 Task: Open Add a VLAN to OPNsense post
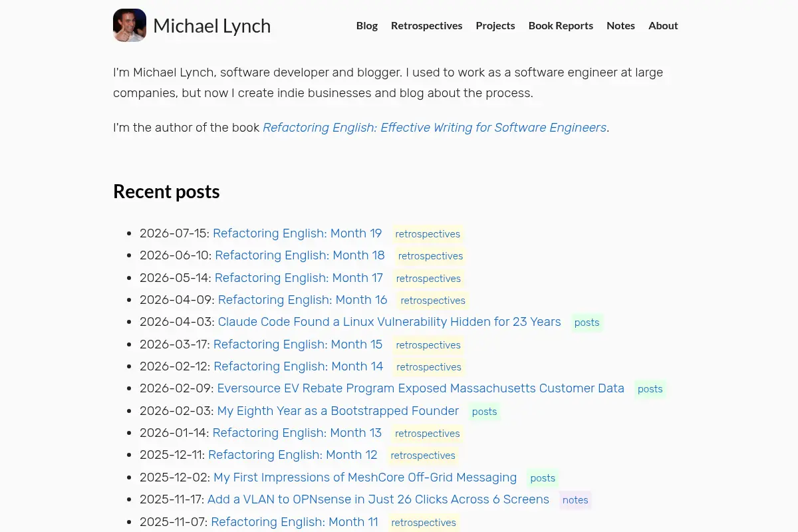(x=378, y=499)
